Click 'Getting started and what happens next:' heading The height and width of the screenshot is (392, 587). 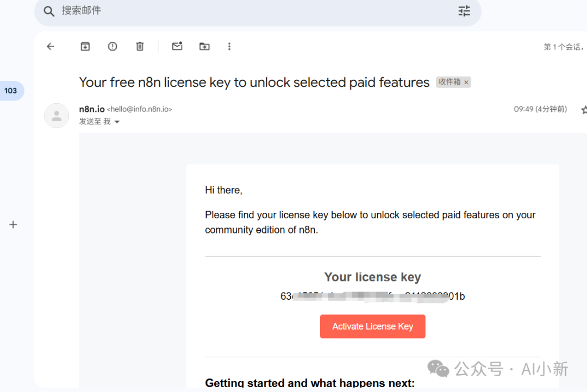310,383
